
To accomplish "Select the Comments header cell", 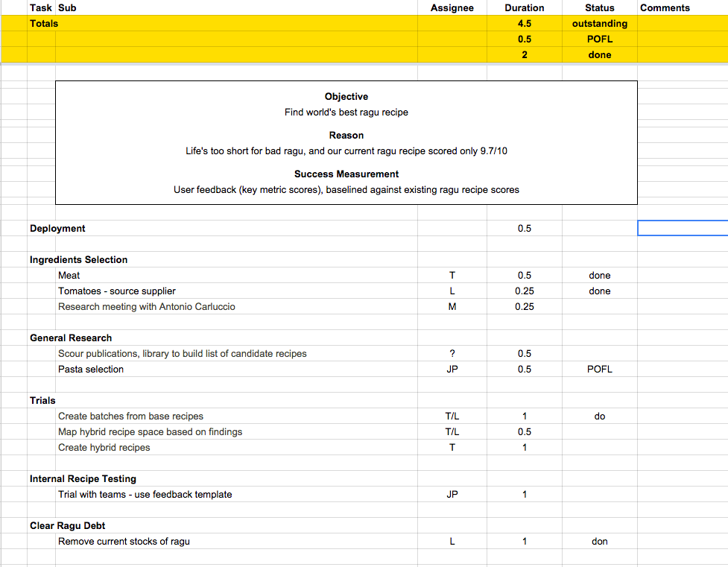I will pyautogui.click(x=683, y=8).
